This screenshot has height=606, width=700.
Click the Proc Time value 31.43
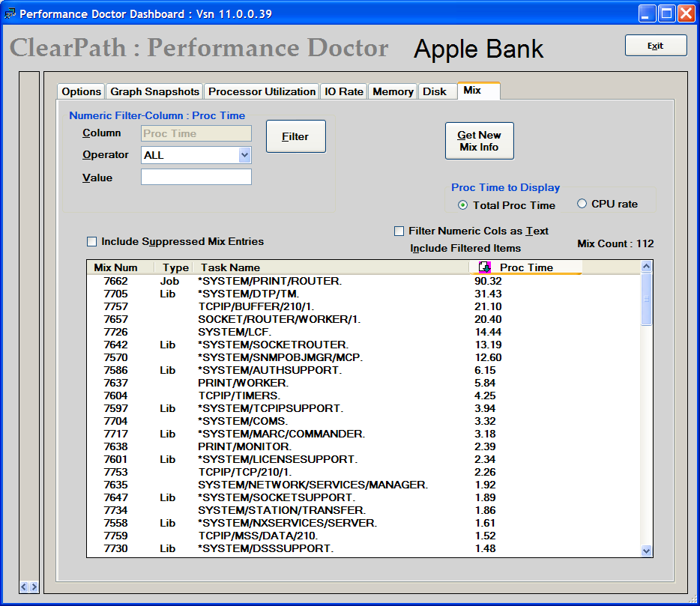coord(488,294)
